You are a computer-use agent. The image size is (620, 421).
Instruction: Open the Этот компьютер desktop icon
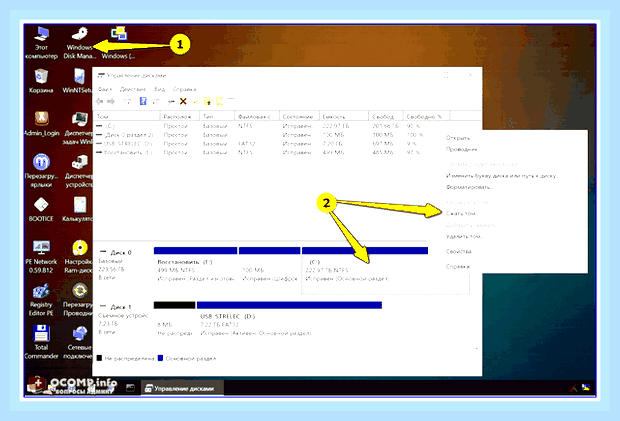pos(41,43)
